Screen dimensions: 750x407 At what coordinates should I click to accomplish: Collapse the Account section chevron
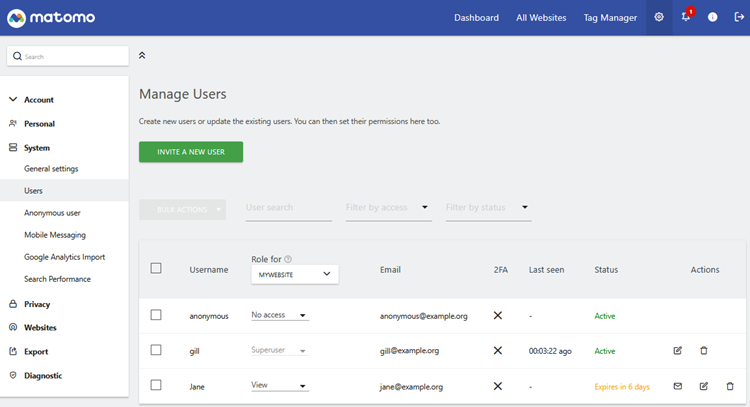(x=13, y=99)
